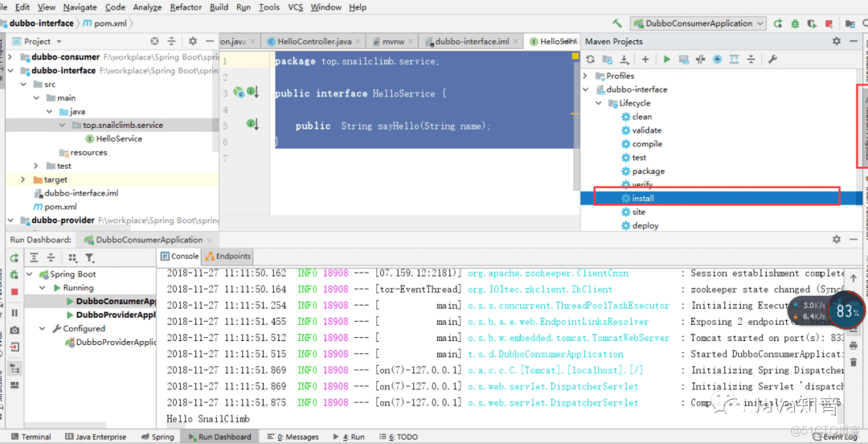Toggle Skip Tests mode in Maven toolbar

(x=718, y=60)
